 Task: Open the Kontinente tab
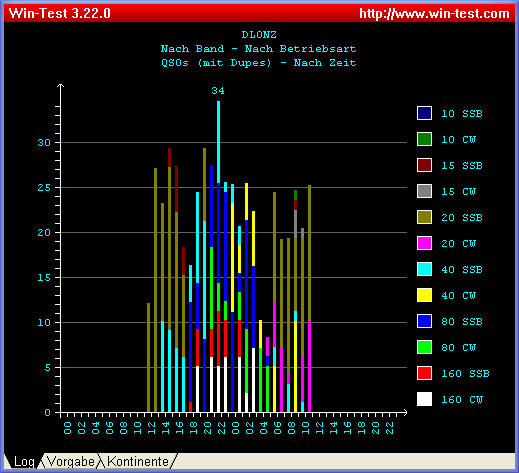138,462
